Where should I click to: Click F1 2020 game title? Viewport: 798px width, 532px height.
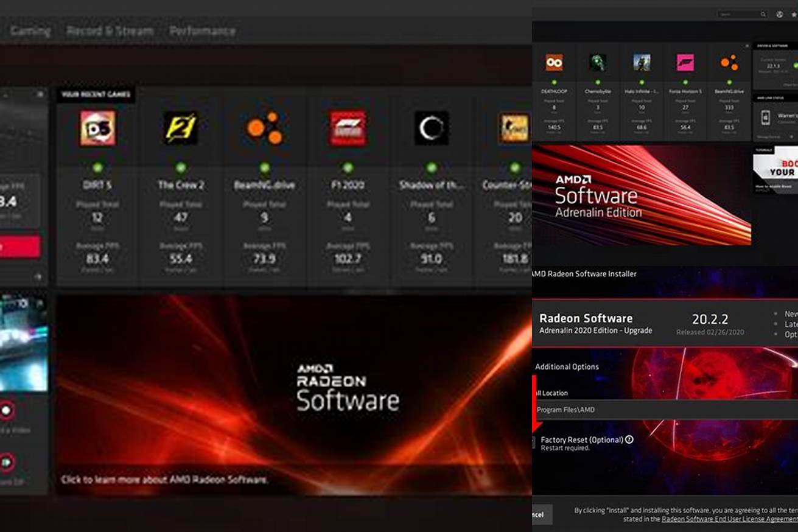[x=348, y=184]
